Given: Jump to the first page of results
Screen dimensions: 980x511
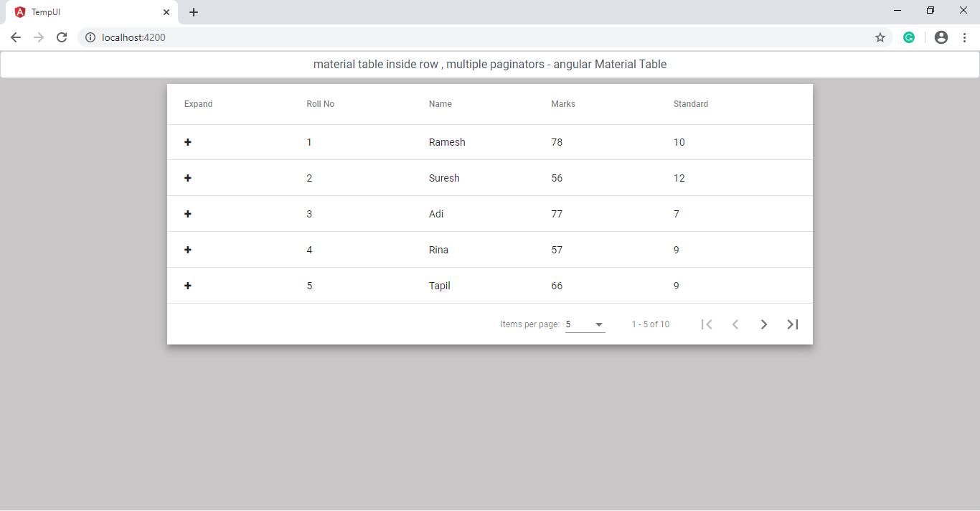Looking at the screenshot, I should [x=707, y=324].
